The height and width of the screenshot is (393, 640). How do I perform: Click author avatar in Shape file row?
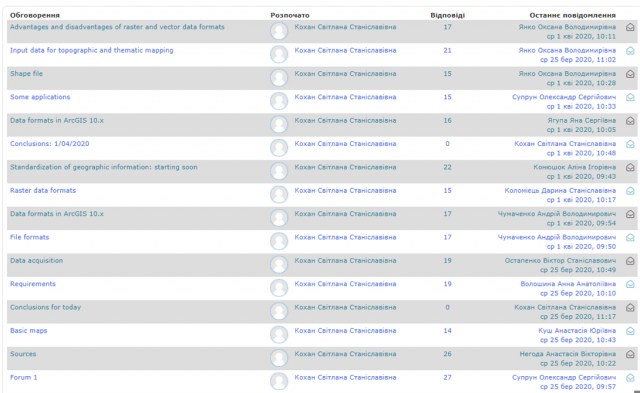pyautogui.click(x=279, y=78)
